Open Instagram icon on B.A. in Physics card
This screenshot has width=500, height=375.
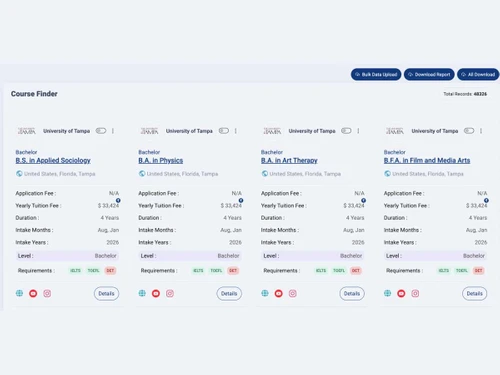(x=170, y=293)
